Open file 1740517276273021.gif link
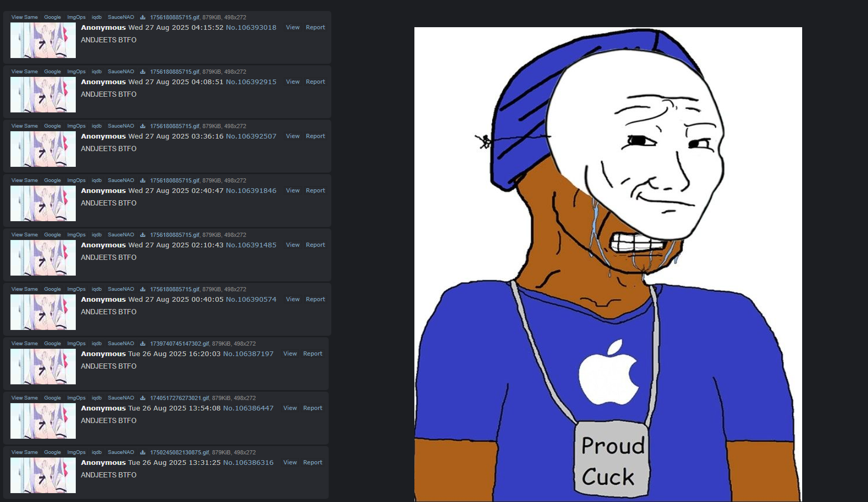Viewport: 868px width, 502px height. [179, 398]
